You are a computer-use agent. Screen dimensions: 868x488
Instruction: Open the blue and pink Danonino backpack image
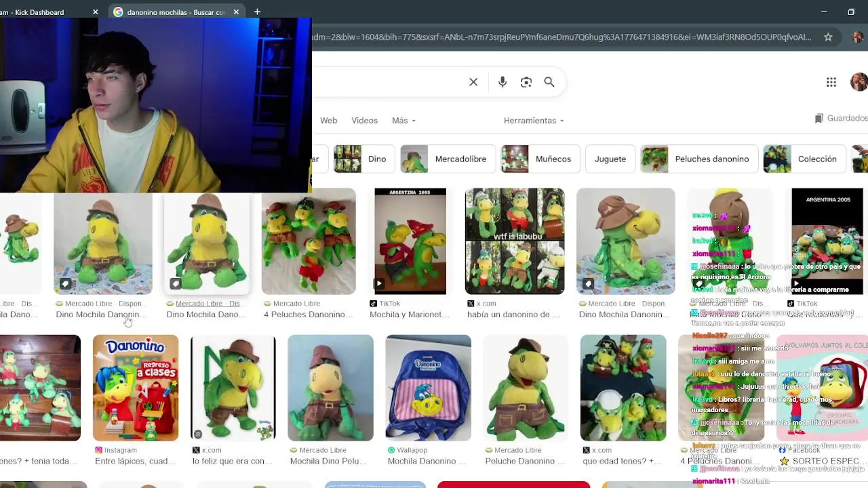coord(428,388)
